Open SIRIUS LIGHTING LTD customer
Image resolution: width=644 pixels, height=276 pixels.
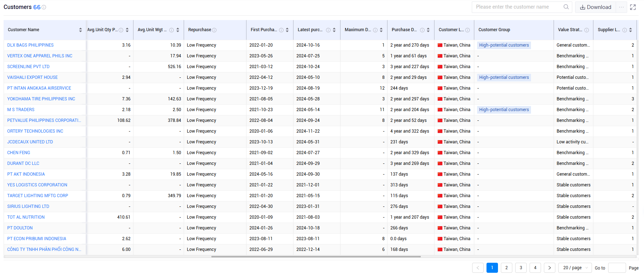coord(28,206)
